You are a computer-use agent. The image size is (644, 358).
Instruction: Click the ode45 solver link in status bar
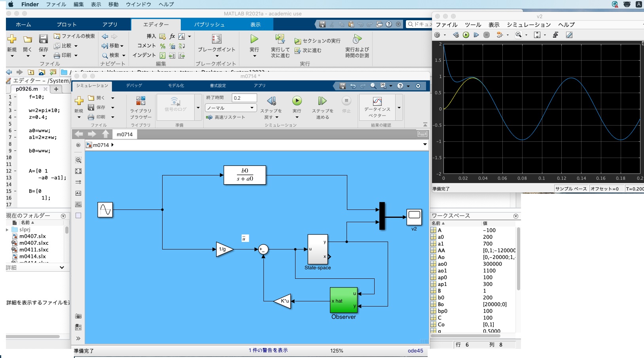tap(415, 350)
